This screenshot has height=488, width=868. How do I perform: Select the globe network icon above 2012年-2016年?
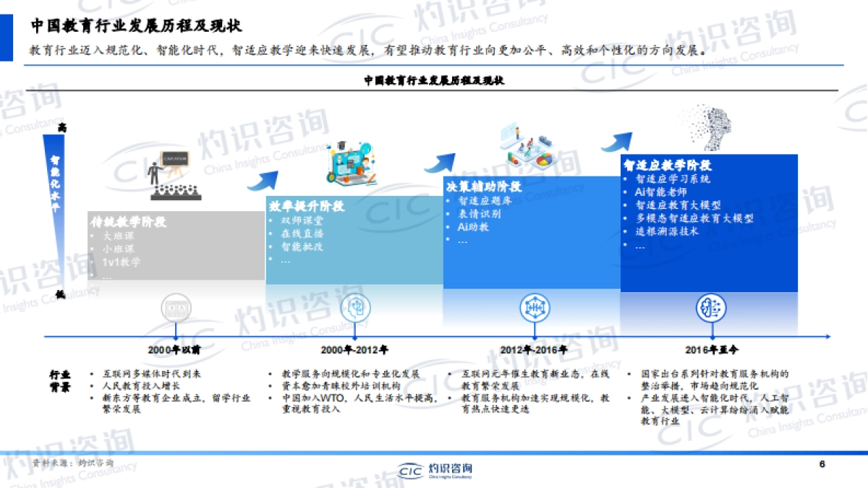pyautogui.click(x=534, y=307)
